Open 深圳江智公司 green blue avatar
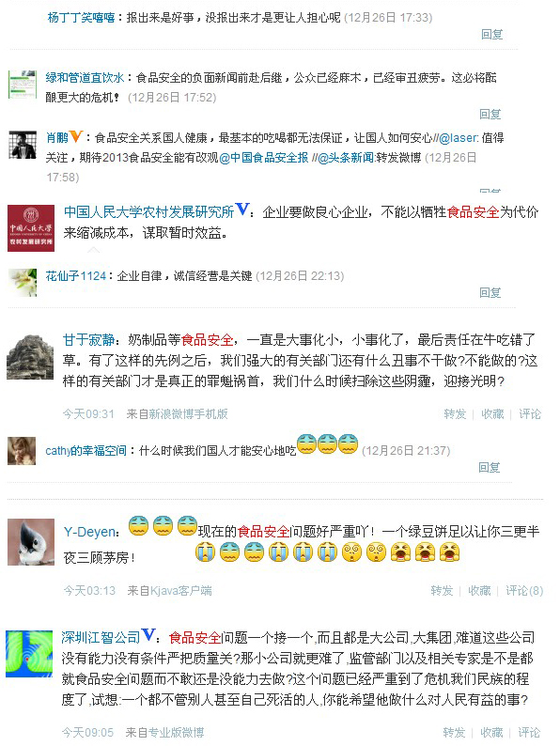Screen dimensions: 560x746 [x=29, y=654]
